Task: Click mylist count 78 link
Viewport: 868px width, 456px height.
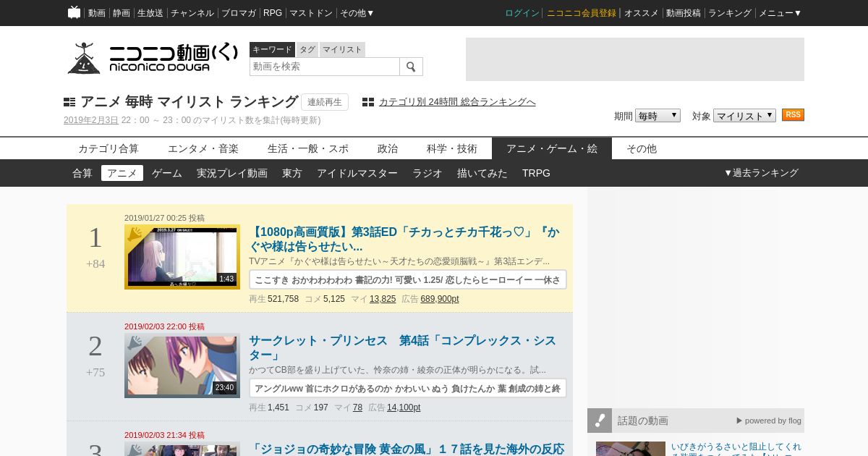Action: [357, 408]
